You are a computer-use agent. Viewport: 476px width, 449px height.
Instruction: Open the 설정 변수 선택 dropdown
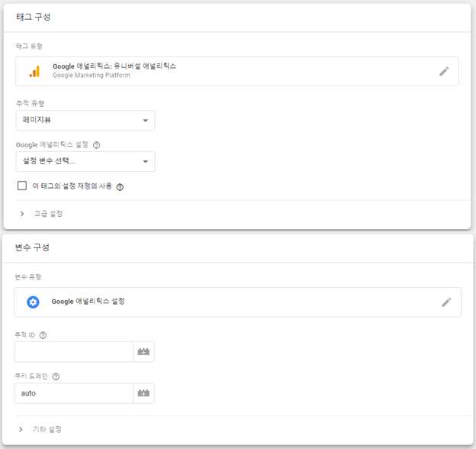click(x=85, y=161)
